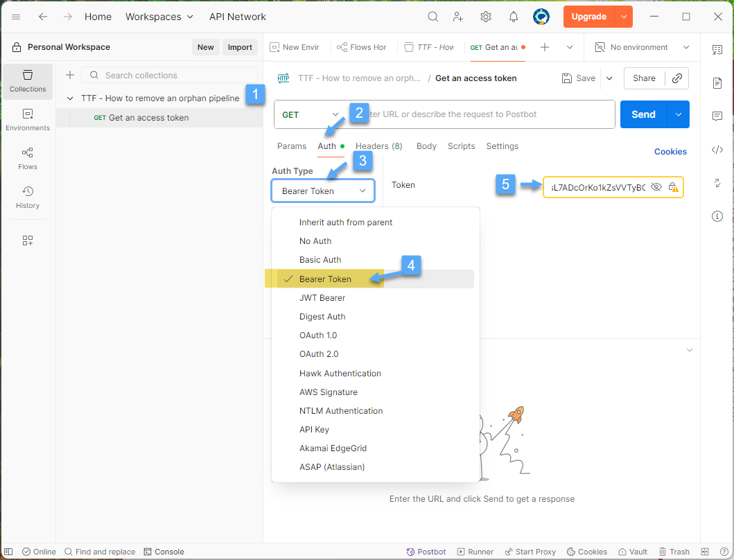The image size is (734, 560).
Task: Toggle token visibility eye icon
Action: 656,187
